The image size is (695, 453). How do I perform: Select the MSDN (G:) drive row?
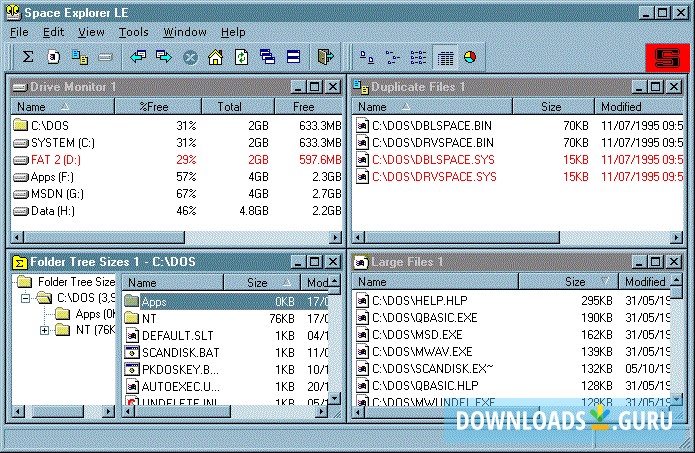pyautogui.click(x=176, y=194)
